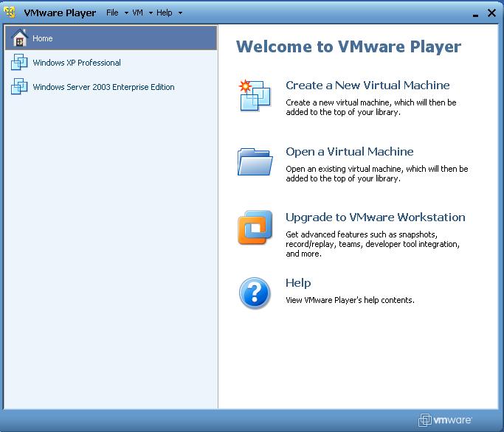Open the File menu
Screen dimensions: 504x432
pos(112,13)
